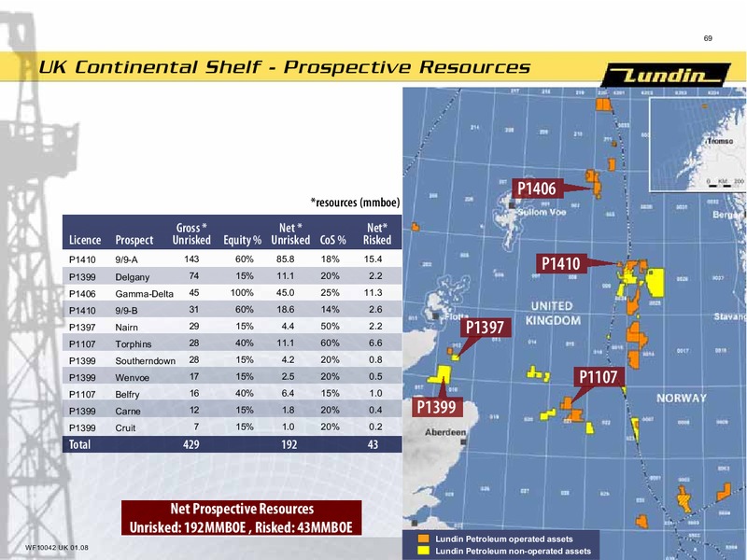Click the 'UNITED KINGDOM' map label
Screen dimensions: 747x560
point(553,313)
